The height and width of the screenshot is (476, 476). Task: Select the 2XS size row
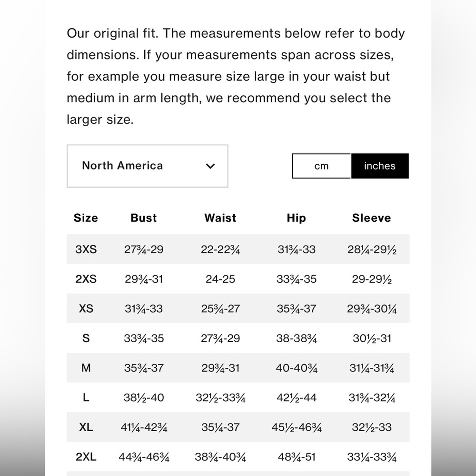238,279
